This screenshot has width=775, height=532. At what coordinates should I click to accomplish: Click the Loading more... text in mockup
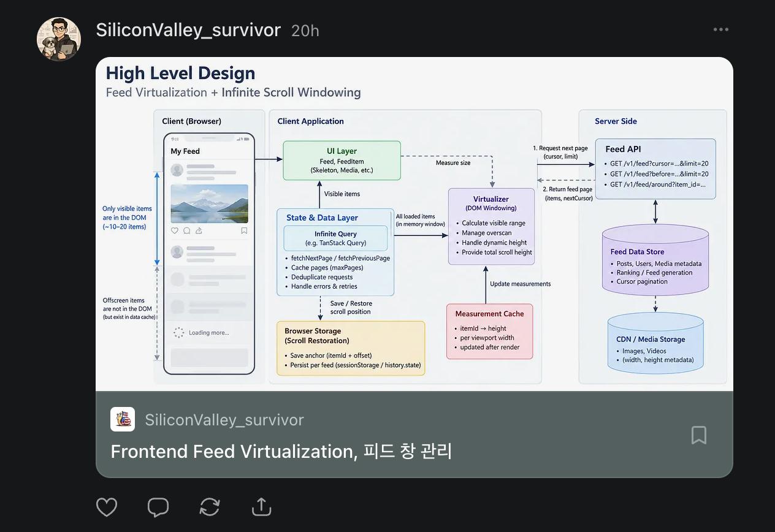pyautogui.click(x=209, y=333)
